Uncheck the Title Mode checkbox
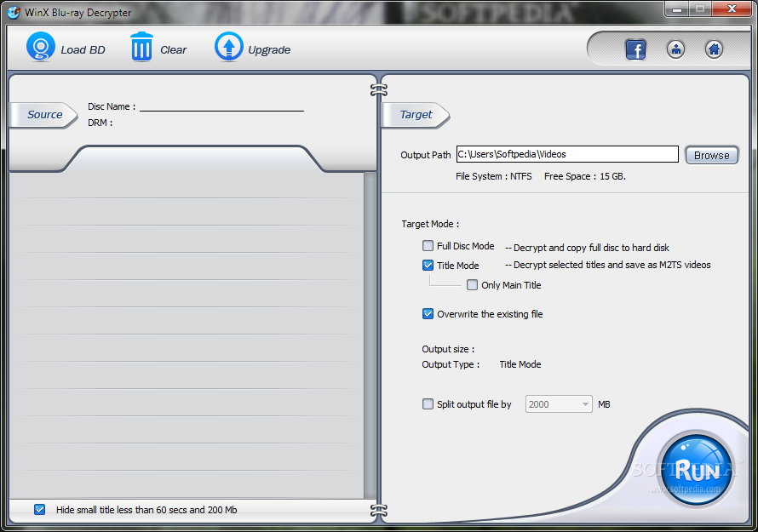This screenshot has height=532, width=758. 428,266
